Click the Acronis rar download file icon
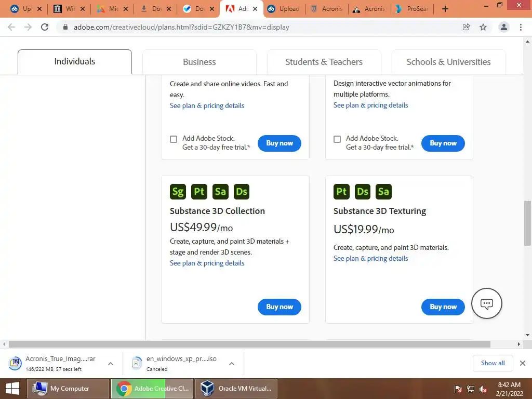 (15, 363)
